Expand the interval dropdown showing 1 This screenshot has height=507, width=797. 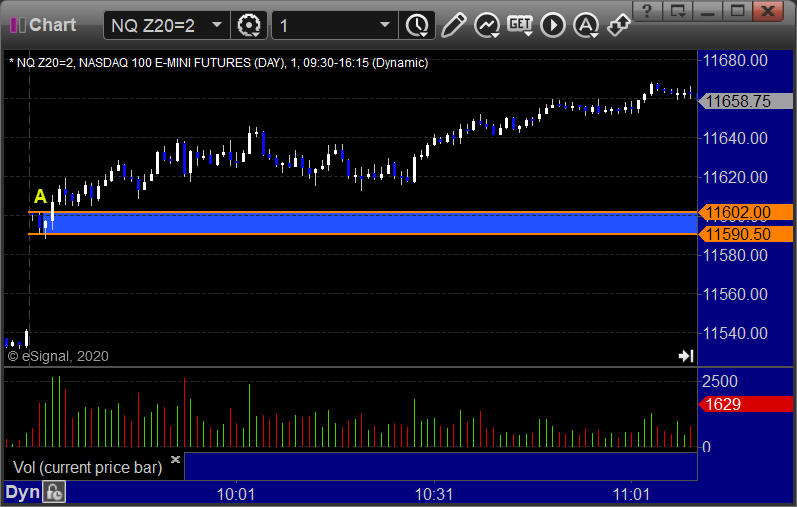[x=385, y=25]
